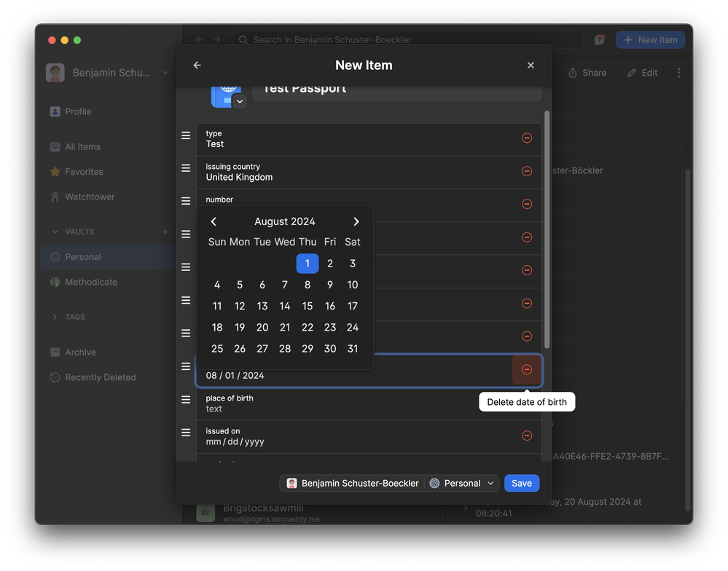
Task: Click the issued on date input
Action: pos(235,441)
